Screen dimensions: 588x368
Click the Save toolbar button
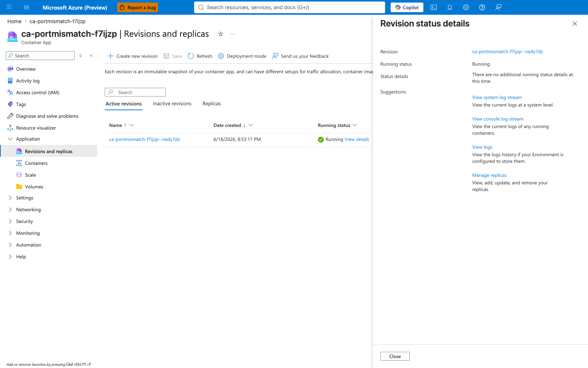pyautogui.click(x=173, y=56)
